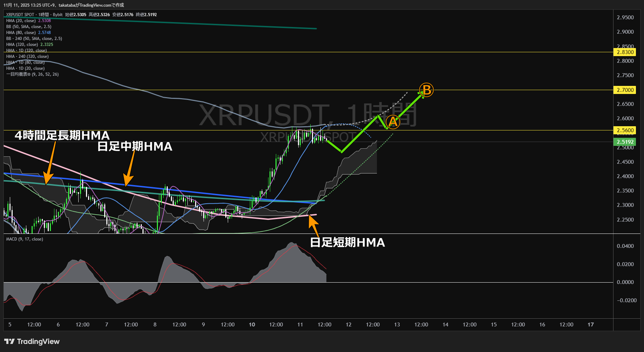The width and height of the screenshot is (644, 352).
Task: Select the XRPUSDT SPOT symbol title in legend
Action: tap(20, 15)
